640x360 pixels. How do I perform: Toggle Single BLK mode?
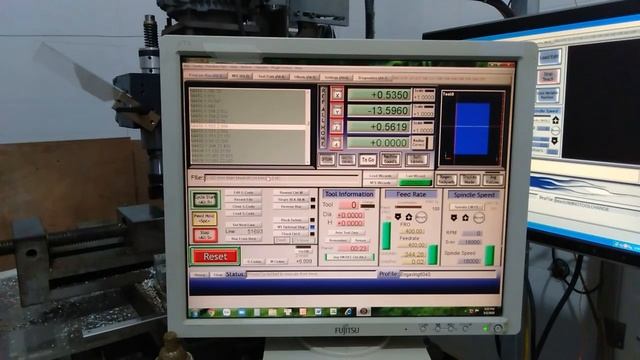[291, 200]
